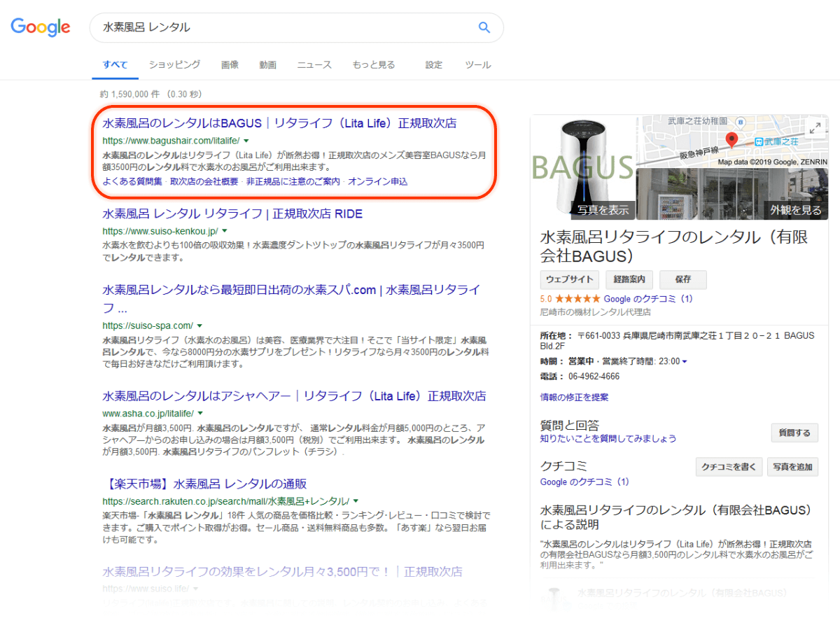The width and height of the screenshot is (840, 630).
Task: Click the ウェブサイト button
Action: (570, 279)
